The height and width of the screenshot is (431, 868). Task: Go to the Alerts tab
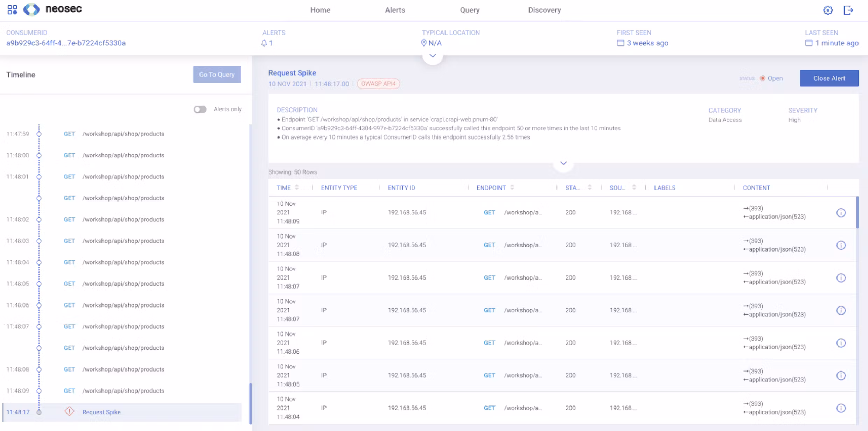point(395,10)
